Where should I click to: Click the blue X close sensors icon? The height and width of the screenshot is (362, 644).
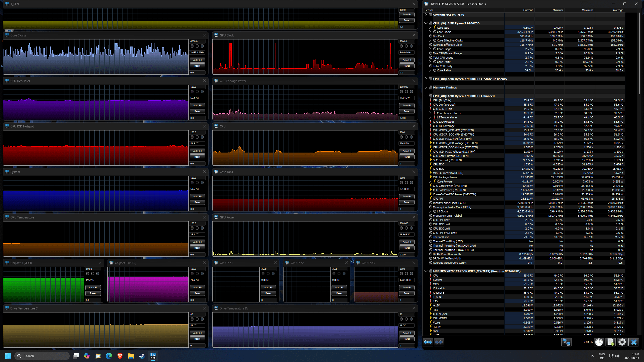coord(634,342)
